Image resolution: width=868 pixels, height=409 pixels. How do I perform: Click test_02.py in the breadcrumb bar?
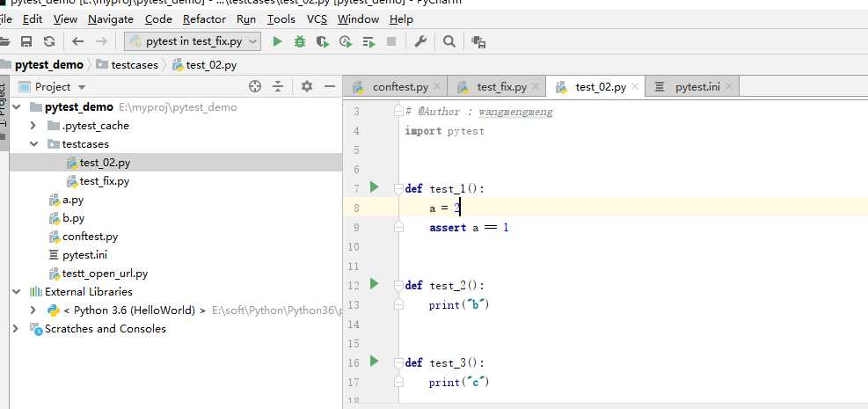point(211,65)
